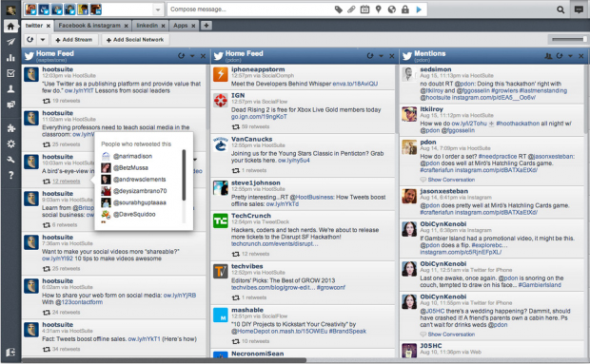590x364 pixels.
Task: Open the Analytics bar chart icon
Action: click(x=10, y=57)
